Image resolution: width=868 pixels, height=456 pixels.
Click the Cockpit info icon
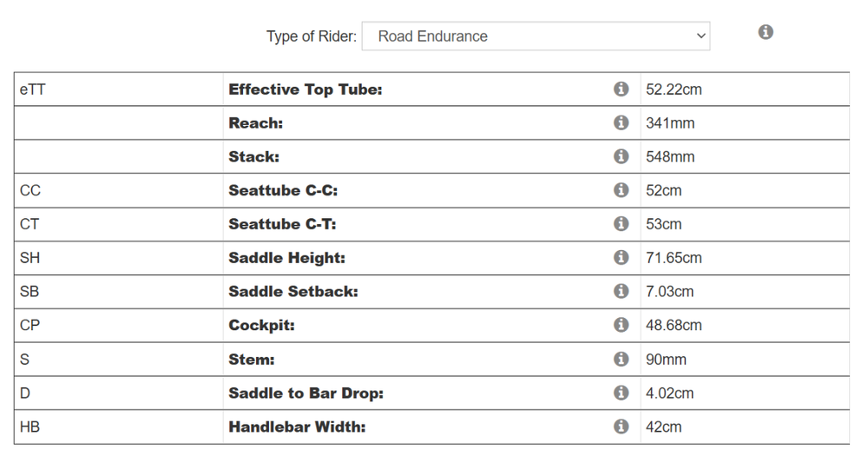(x=621, y=325)
